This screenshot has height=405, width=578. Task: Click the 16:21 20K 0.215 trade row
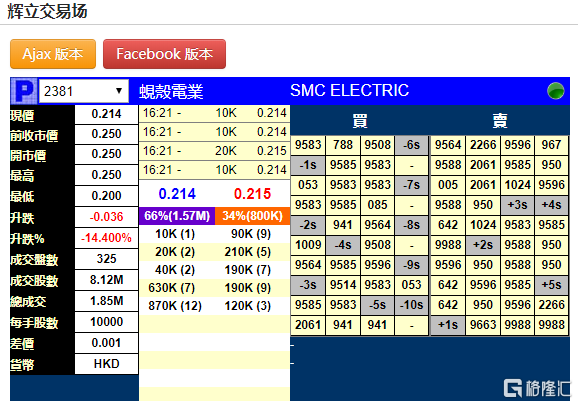coord(215,151)
